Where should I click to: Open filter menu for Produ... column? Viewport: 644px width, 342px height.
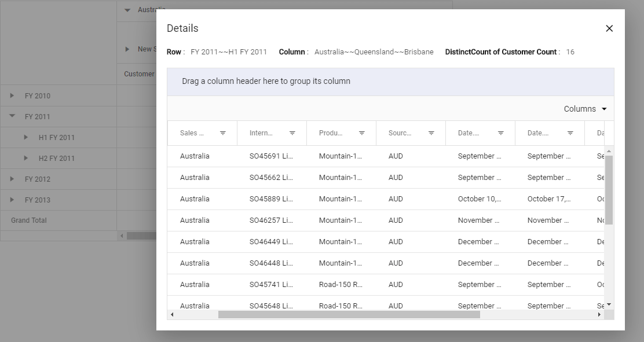(362, 133)
